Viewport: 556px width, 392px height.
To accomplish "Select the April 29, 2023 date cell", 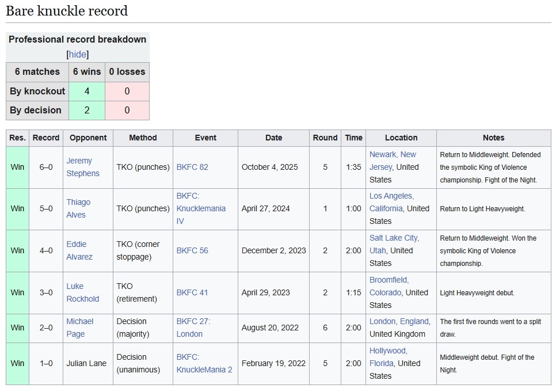I will click(274, 292).
